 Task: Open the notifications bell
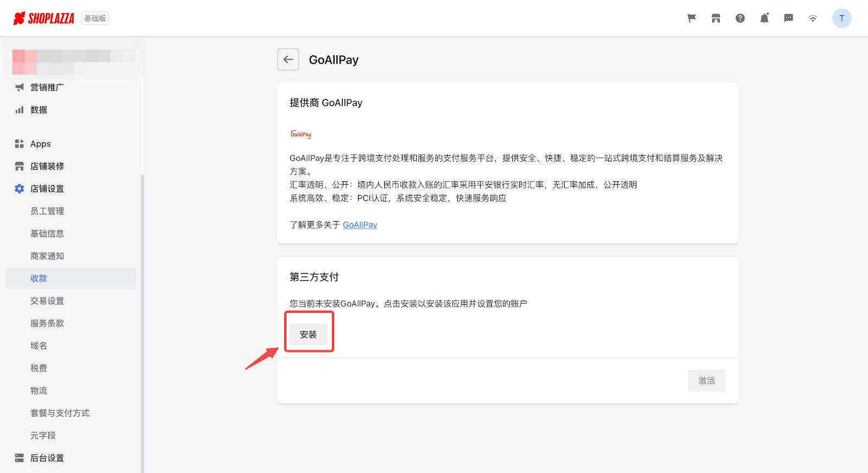point(764,18)
